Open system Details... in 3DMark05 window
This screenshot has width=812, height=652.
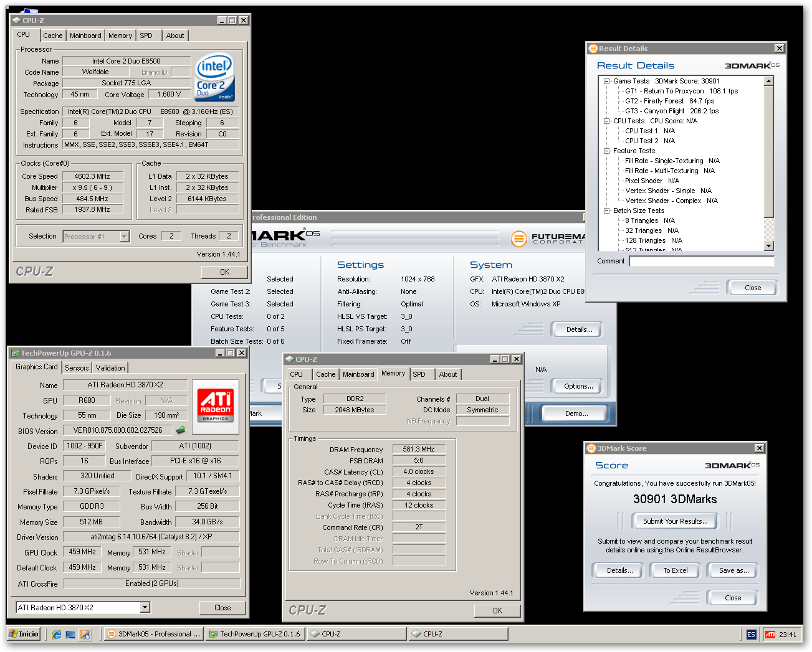(x=579, y=329)
